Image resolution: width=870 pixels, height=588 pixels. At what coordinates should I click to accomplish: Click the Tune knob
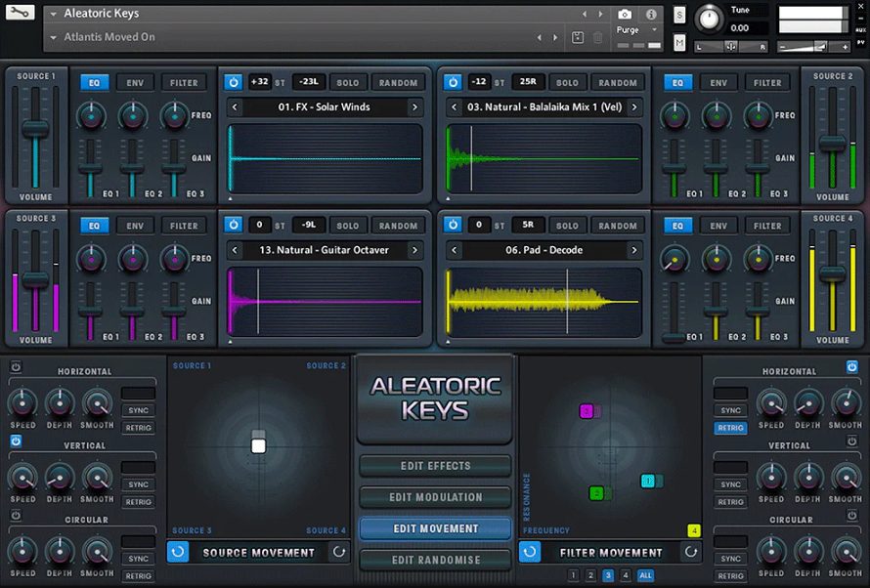(709, 19)
